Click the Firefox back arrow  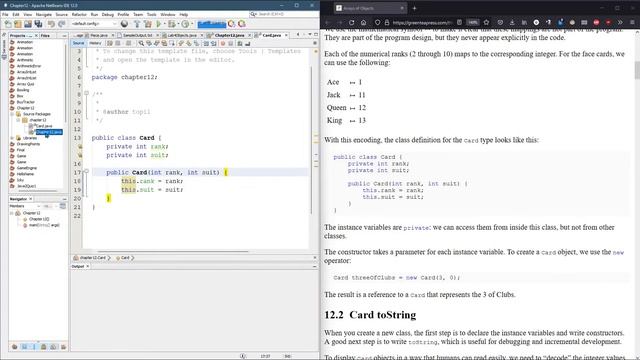click(x=327, y=22)
